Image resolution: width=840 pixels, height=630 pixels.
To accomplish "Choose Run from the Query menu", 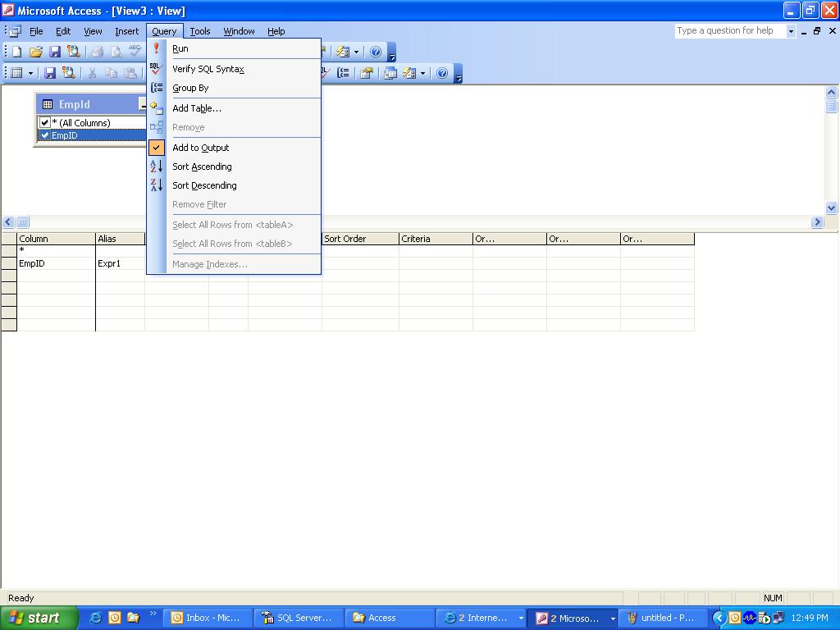I will [x=234, y=48].
